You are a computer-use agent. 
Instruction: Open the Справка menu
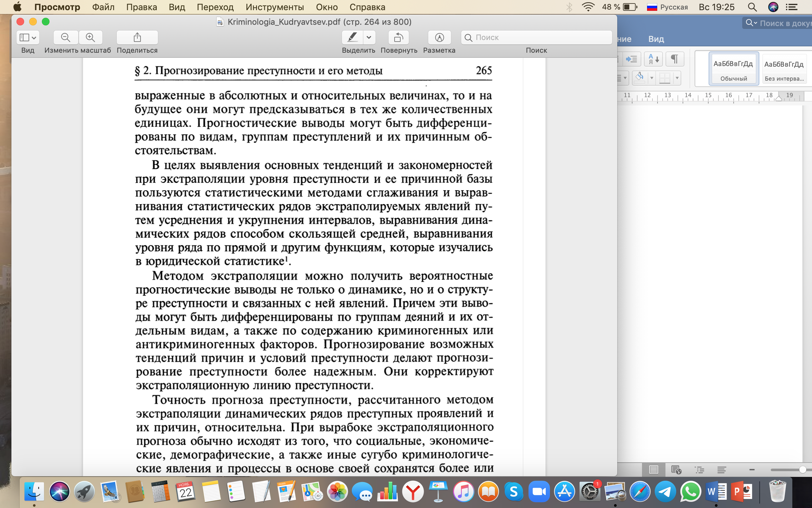click(x=367, y=7)
